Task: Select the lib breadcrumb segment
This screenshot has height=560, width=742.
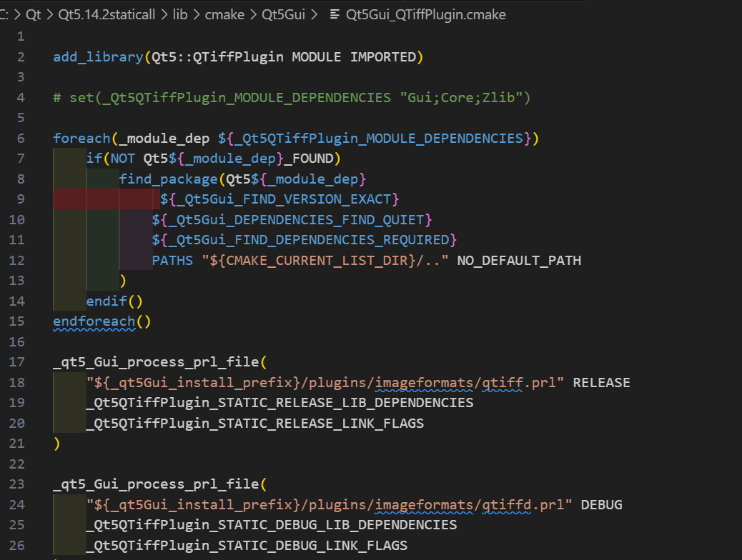Action: tap(180, 15)
